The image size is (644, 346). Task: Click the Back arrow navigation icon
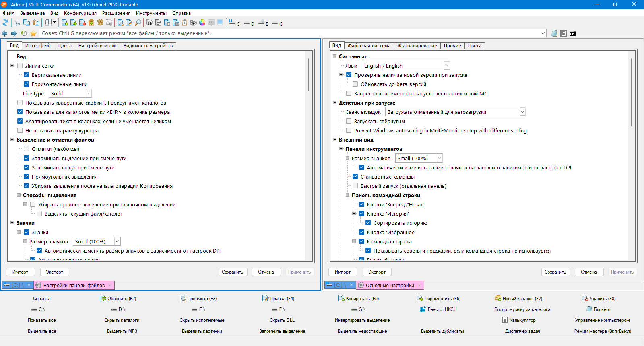coord(4,33)
